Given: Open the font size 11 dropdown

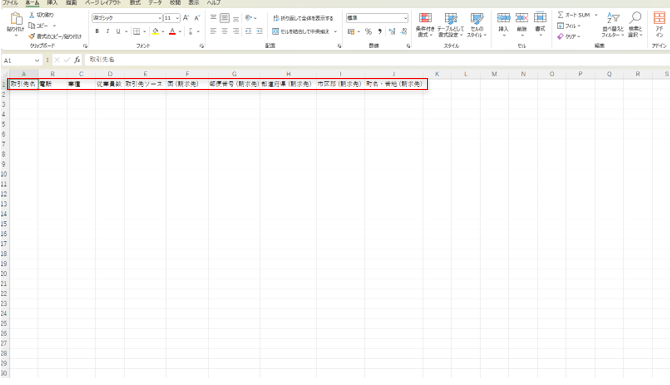Looking at the screenshot, I should (x=177, y=18).
